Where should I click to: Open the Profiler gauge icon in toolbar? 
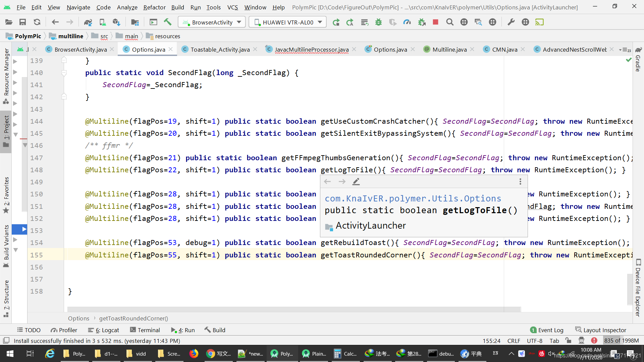point(407,22)
